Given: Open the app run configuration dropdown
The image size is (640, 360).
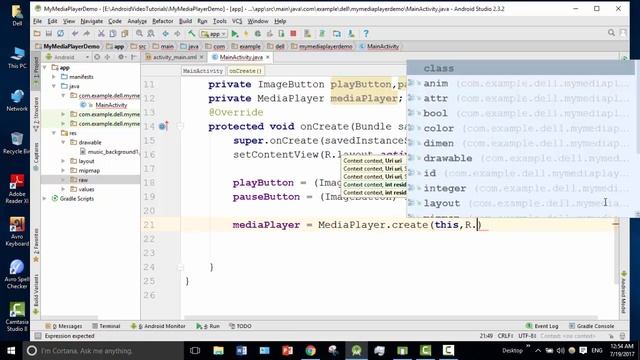Looking at the screenshot, I should (213, 34).
